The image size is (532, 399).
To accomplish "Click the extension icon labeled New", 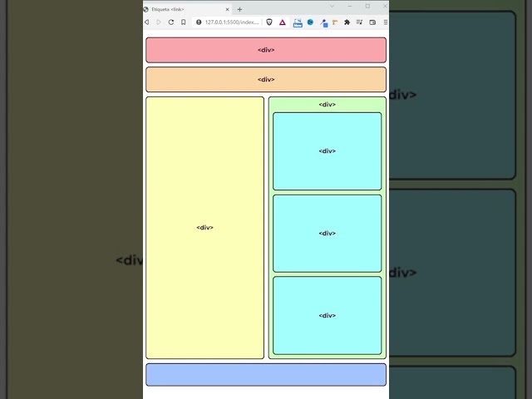I will tap(298, 22).
